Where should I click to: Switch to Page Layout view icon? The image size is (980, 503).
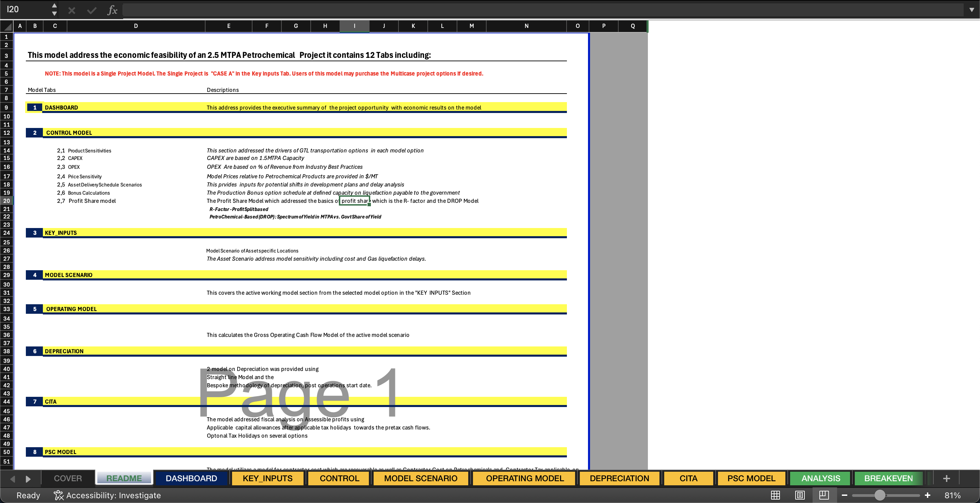coord(800,495)
